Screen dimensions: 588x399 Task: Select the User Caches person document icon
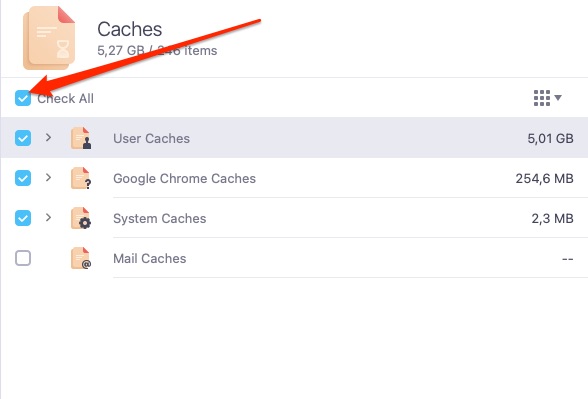[x=81, y=138]
